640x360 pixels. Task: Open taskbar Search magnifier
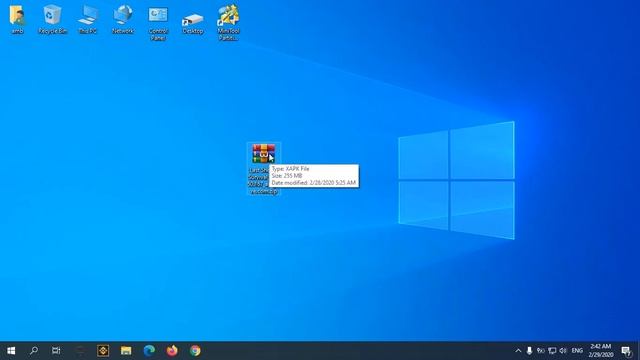coord(34,351)
